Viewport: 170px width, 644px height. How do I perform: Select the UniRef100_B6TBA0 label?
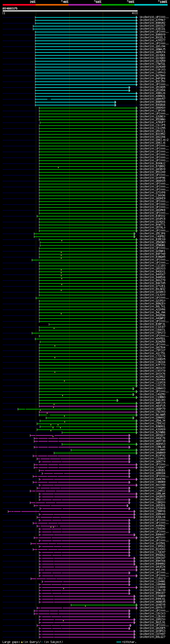pos(152,75)
